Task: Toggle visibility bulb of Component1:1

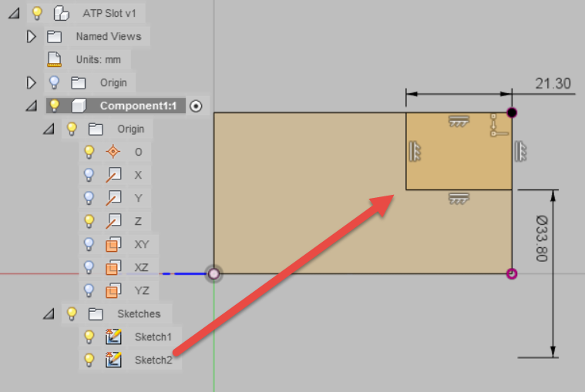Action: tap(55, 106)
